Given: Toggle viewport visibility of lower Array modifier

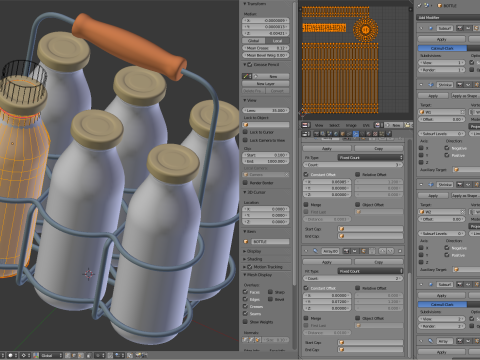Looking at the screenshot, I should click(355, 251).
